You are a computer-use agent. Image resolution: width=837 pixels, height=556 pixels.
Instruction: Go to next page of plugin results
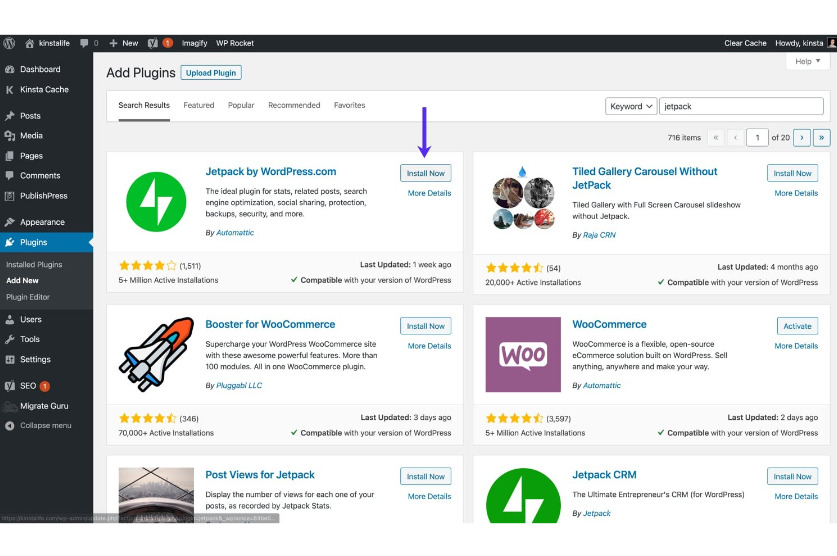[801, 137]
